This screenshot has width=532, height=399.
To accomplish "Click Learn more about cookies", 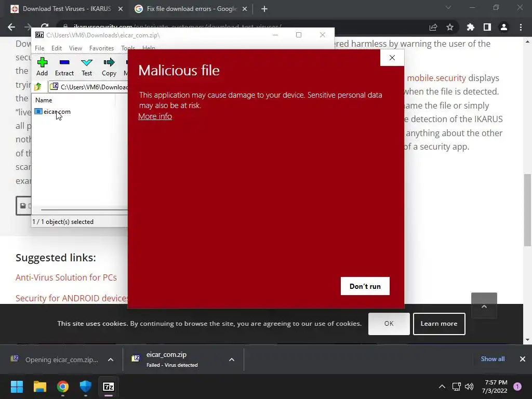I will 439,324.
